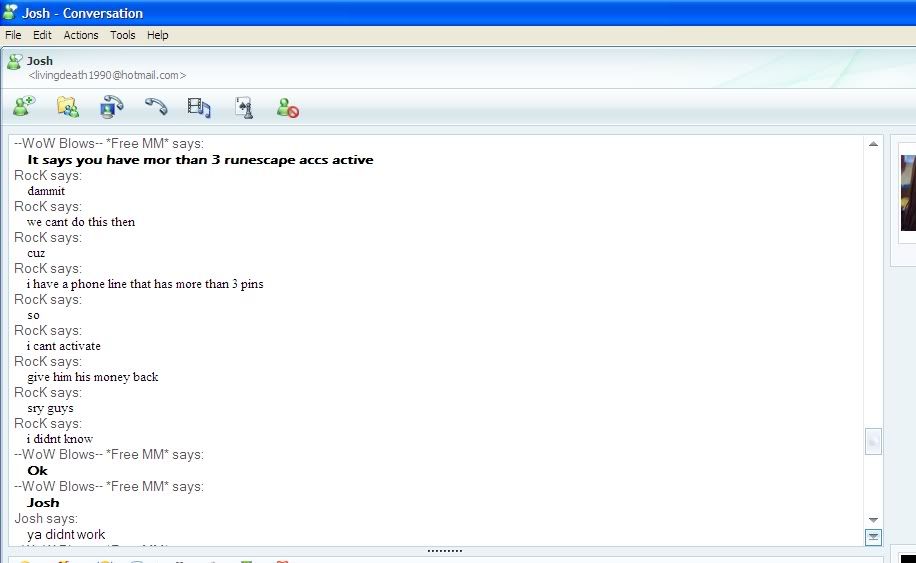Click the message 'cuz'
916x563 pixels.
36,253
